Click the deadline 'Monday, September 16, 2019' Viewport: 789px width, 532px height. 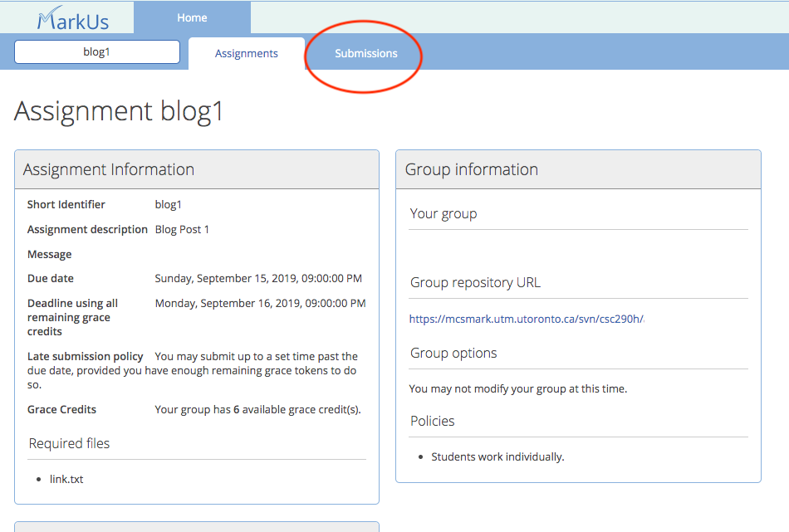click(260, 303)
